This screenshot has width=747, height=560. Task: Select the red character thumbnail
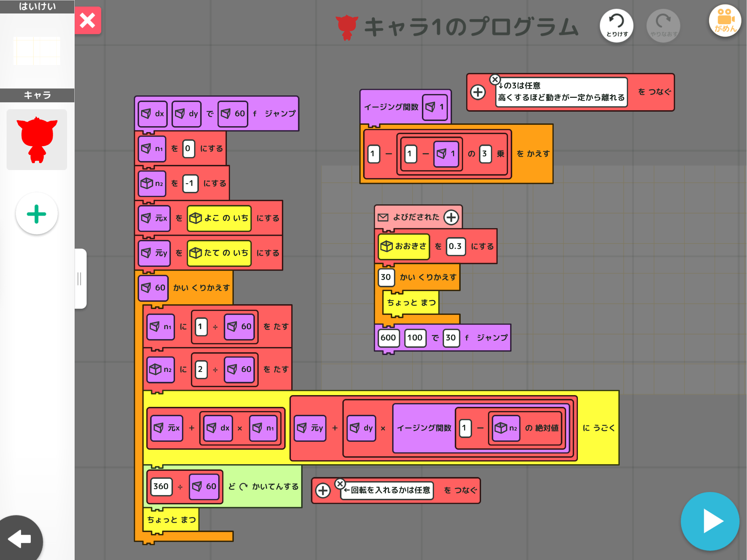pyautogui.click(x=37, y=140)
